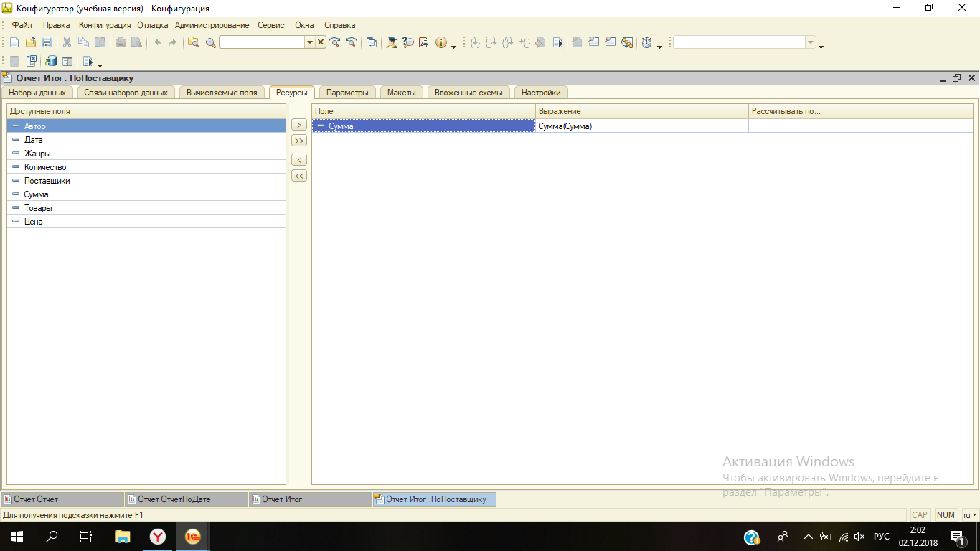Switch to the Вложенные схемы tab
This screenshot has height=551, width=980.
[x=469, y=93]
